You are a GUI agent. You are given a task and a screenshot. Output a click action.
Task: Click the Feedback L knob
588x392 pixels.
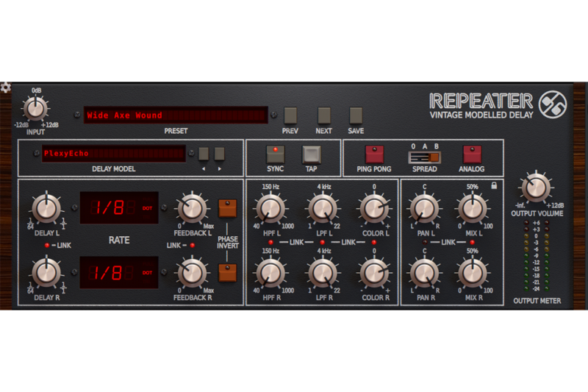click(190, 208)
